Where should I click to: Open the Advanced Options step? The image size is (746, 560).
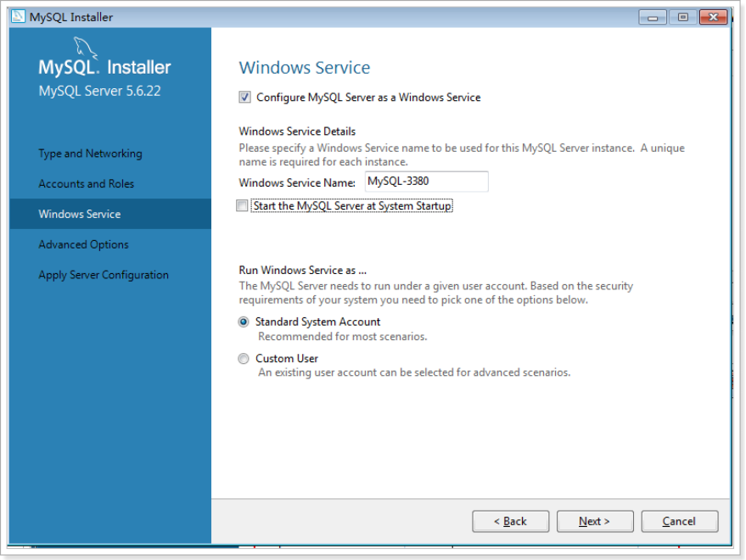[x=84, y=244]
